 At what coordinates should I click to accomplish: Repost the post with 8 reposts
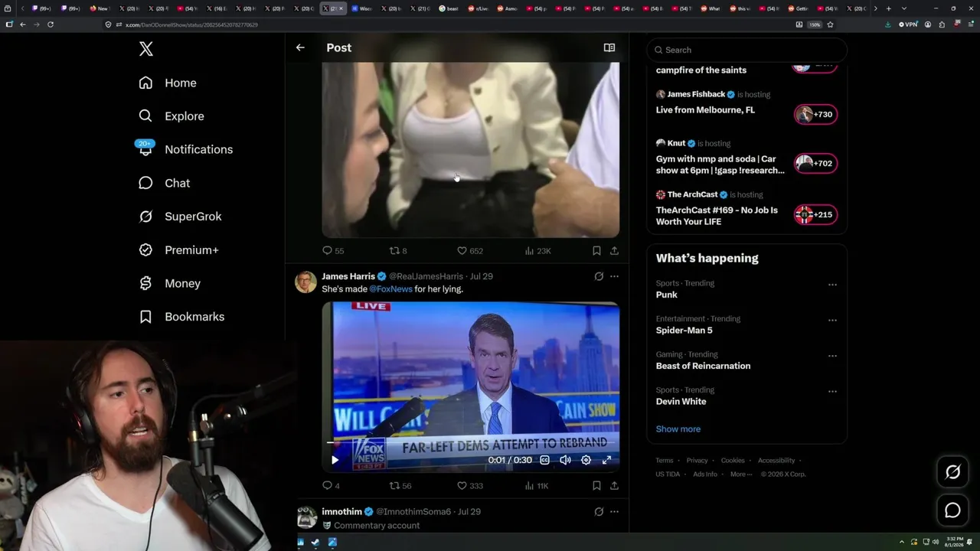pos(398,251)
